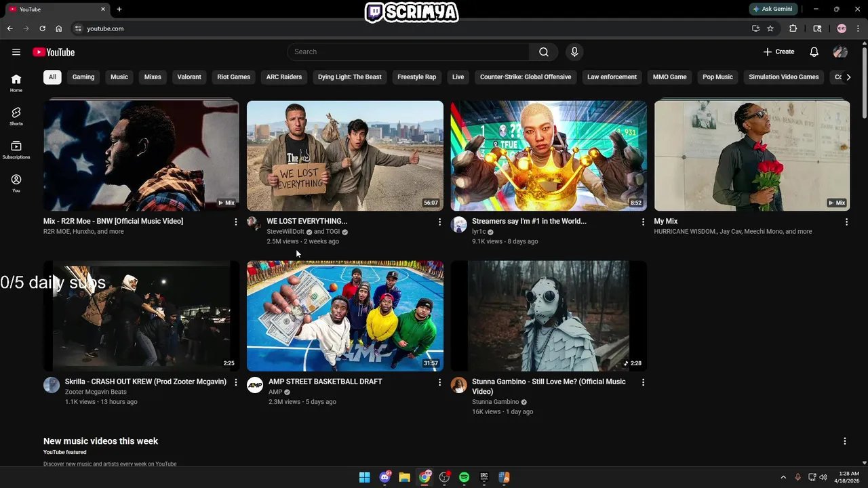Open the notifications bell
This screenshot has height=488, width=868.
pos(814,52)
